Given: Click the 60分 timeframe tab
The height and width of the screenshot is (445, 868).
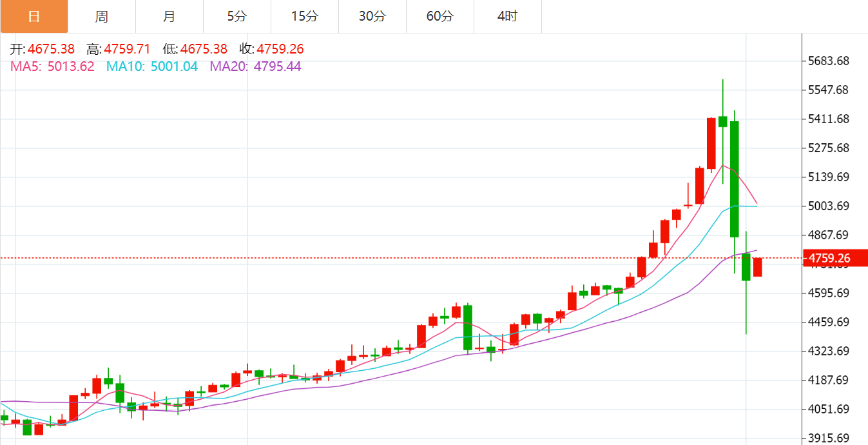Looking at the screenshot, I should (440, 17).
